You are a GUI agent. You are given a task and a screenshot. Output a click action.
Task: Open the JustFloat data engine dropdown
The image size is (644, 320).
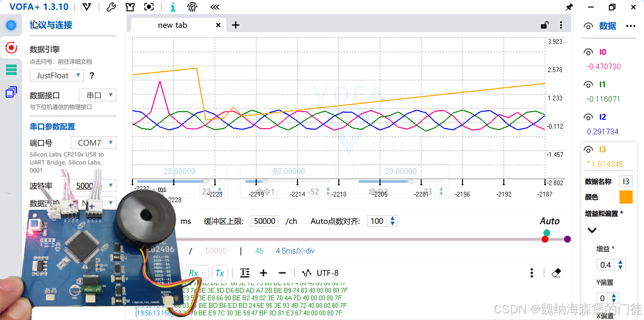click(57, 75)
